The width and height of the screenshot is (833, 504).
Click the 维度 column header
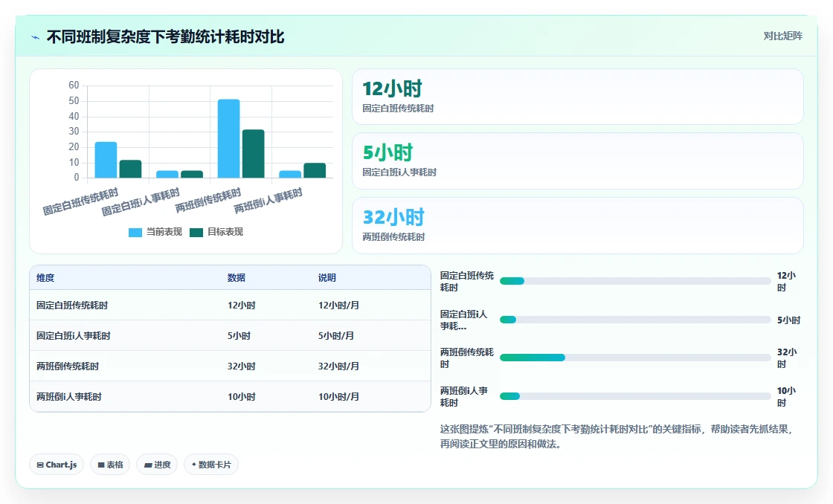point(45,278)
